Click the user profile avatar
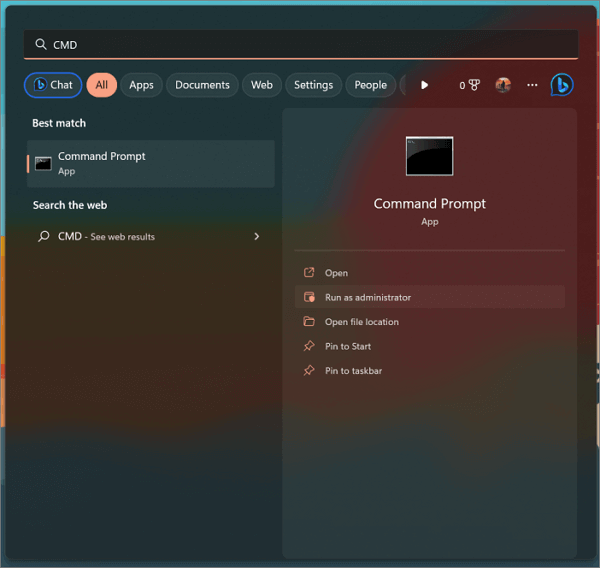Image resolution: width=600 pixels, height=568 pixels. (x=503, y=85)
